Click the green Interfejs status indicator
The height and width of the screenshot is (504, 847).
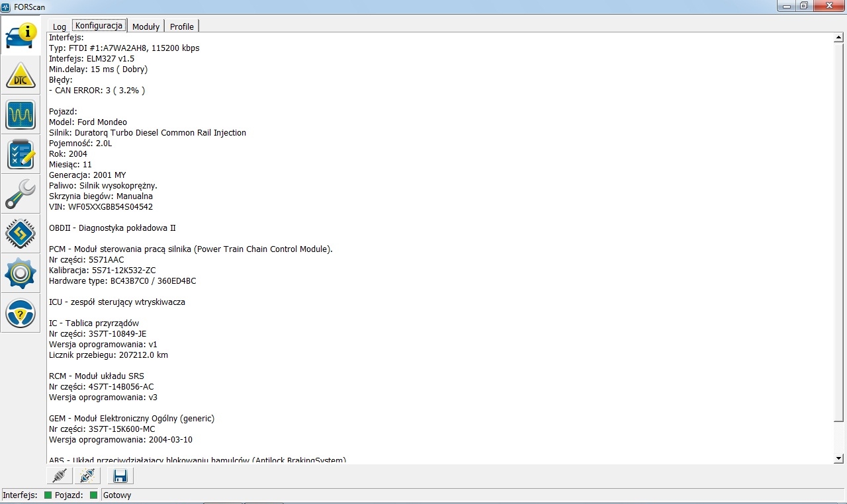[48, 495]
